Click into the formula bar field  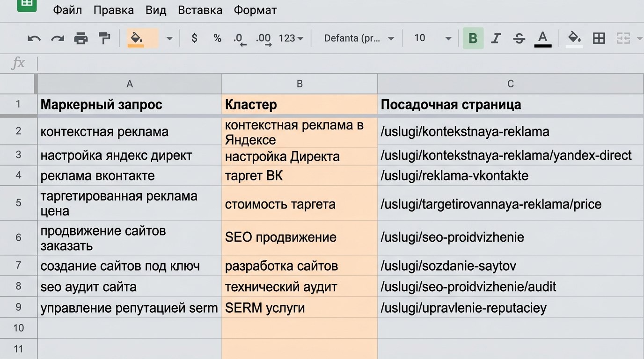tap(341, 64)
